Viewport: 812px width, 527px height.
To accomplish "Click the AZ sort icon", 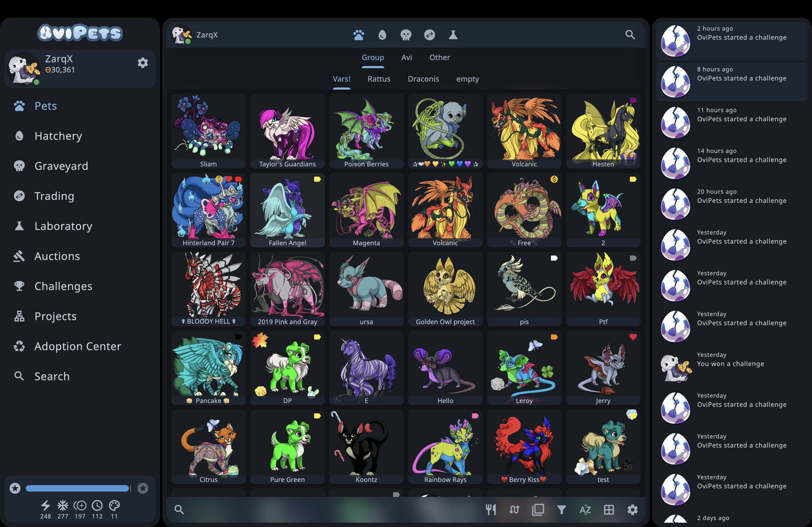I will pyautogui.click(x=585, y=510).
